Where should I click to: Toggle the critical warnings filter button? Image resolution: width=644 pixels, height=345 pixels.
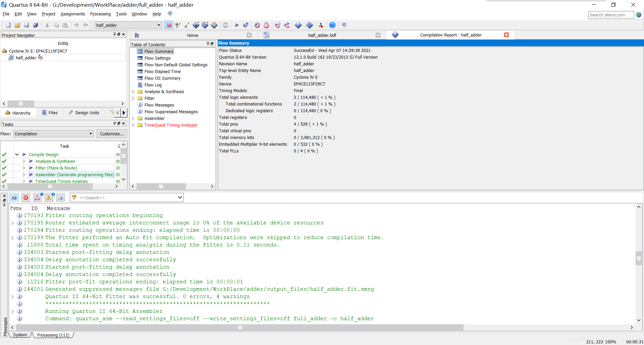pyautogui.click(x=37, y=198)
